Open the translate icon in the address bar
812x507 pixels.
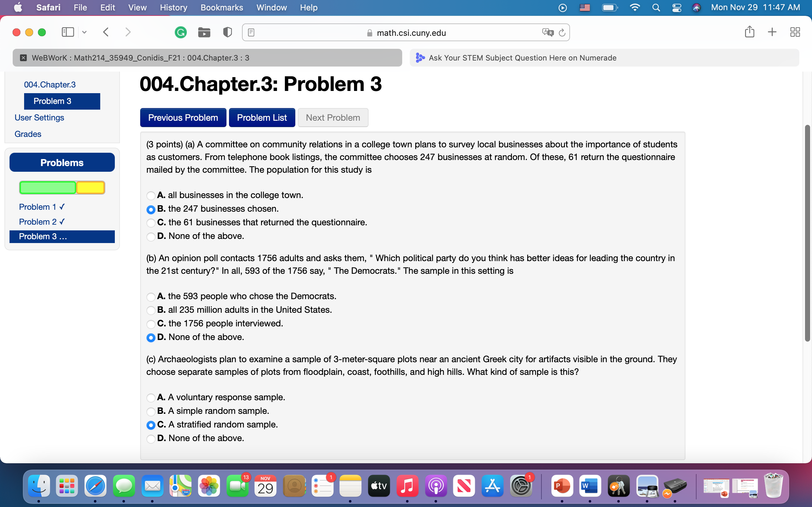(547, 32)
